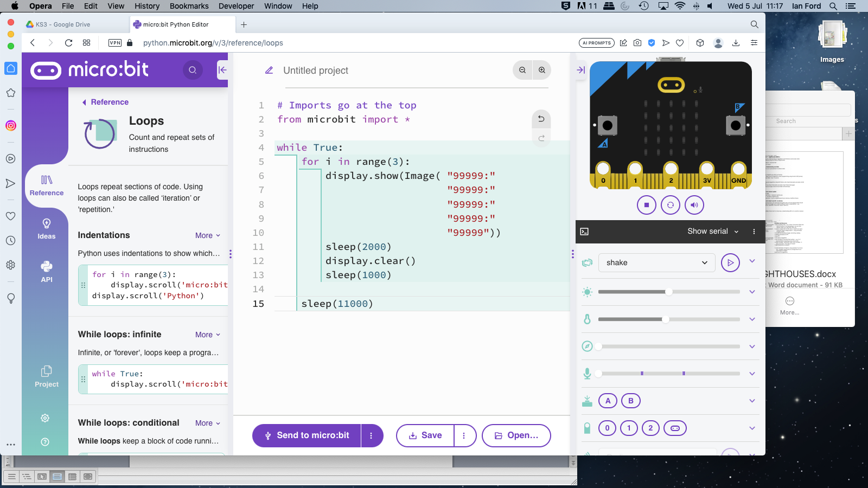The width and height of the screenshot is (868, 488).
Task: Open the Bookmarks menu in menu bar
Action: 189,6
